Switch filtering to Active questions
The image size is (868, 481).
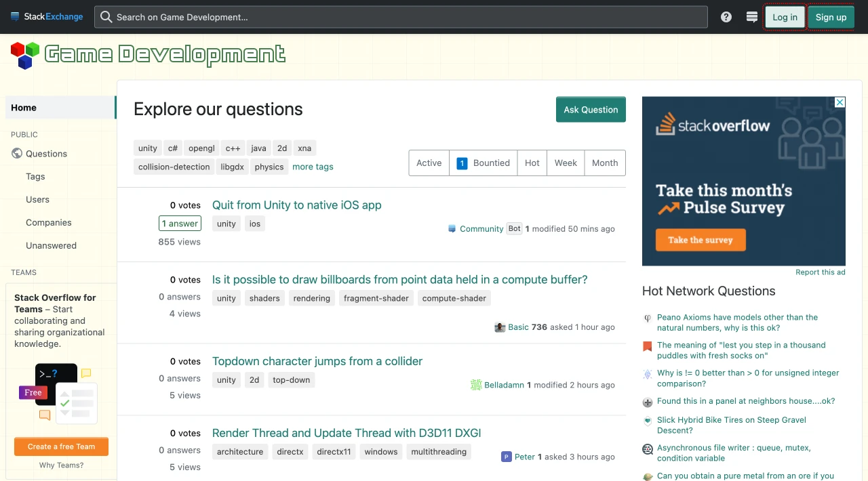point(429,163)
